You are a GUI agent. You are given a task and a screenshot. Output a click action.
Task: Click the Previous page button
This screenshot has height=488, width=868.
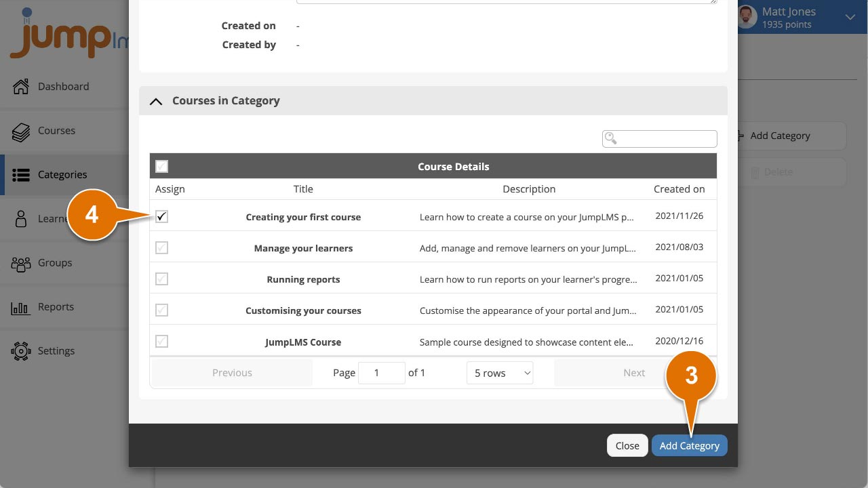pyautogui.click(x=232, y=373)
